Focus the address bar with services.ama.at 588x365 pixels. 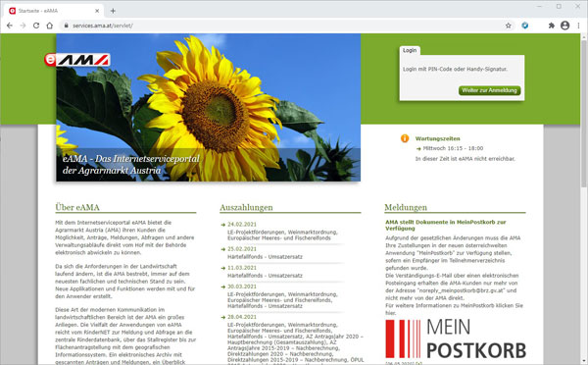tap(285, 26)
